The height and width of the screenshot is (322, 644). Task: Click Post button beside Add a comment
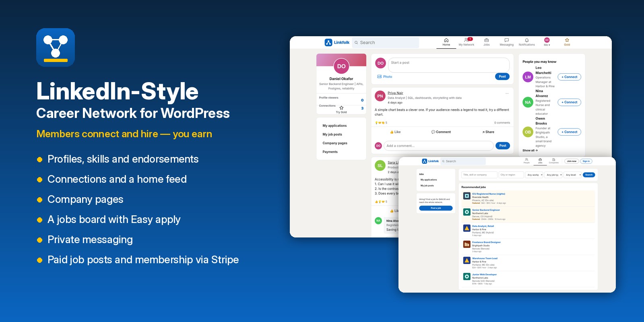point(503,146)
